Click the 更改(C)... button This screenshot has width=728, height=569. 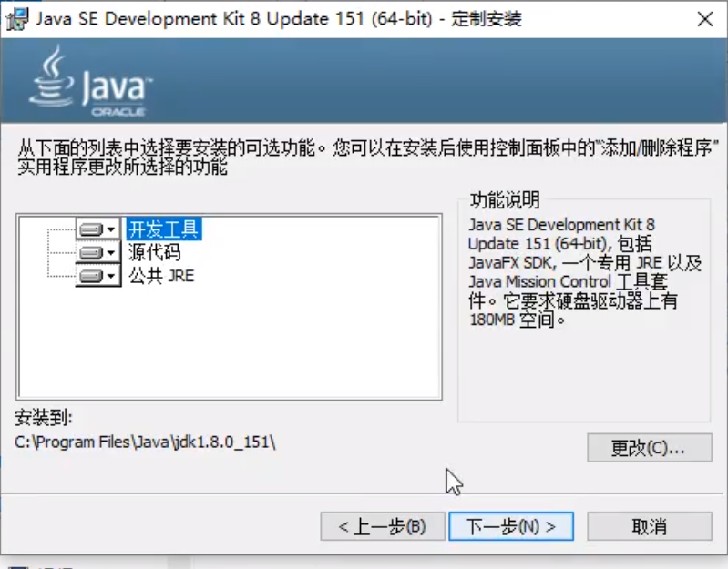click(649, 448)
